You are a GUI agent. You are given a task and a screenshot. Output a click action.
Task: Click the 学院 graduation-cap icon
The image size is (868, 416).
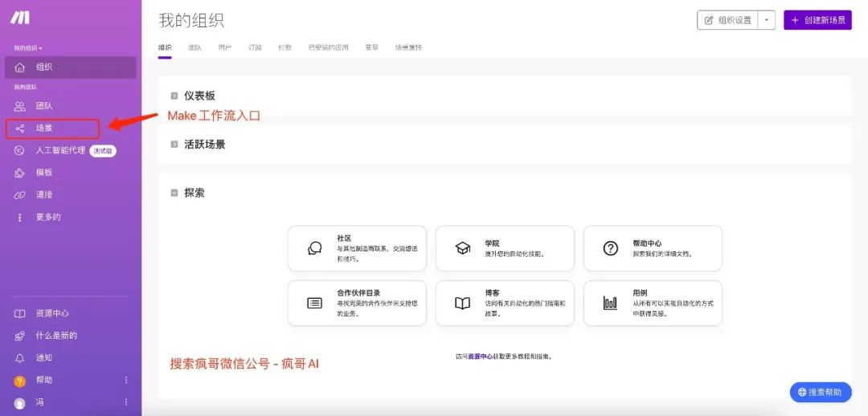tap(462, 248)
